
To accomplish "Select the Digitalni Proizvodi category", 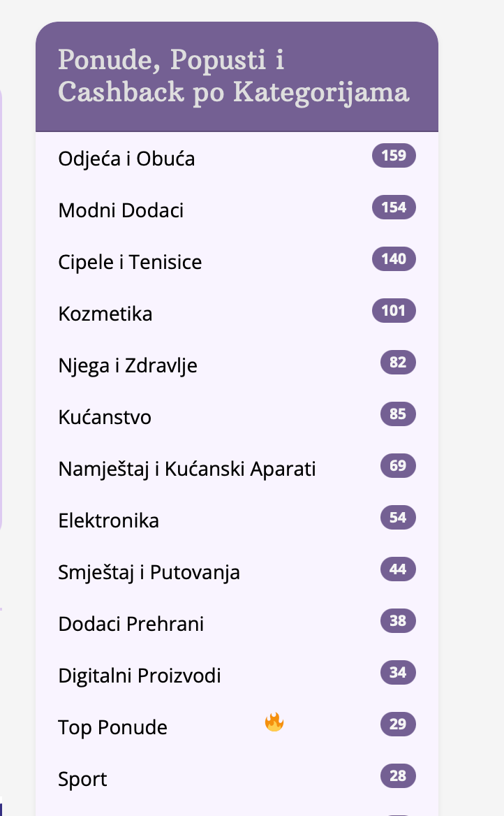I will pos(140,676).
